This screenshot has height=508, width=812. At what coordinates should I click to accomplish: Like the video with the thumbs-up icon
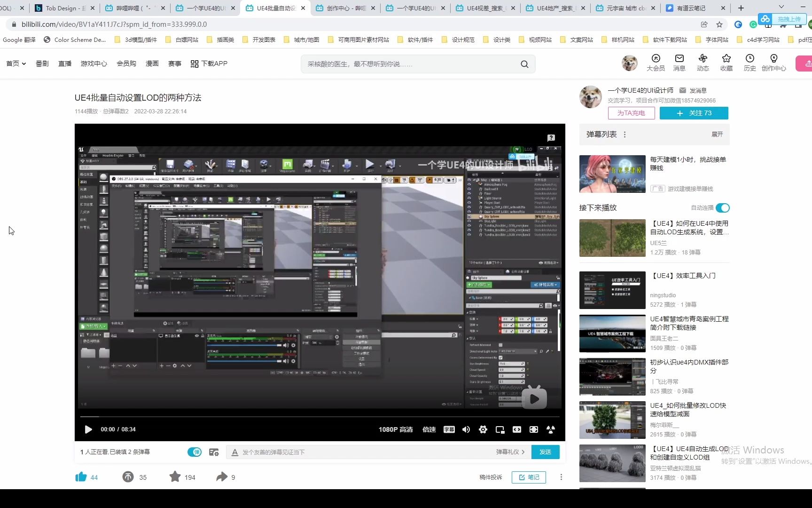(81, 477)
